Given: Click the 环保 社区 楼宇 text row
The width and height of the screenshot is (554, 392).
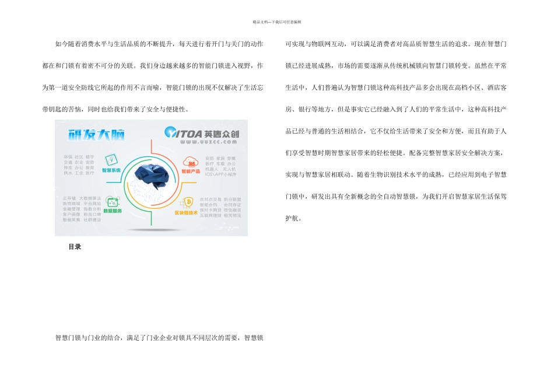Looking at the screenshot, I should click(79, 157).
